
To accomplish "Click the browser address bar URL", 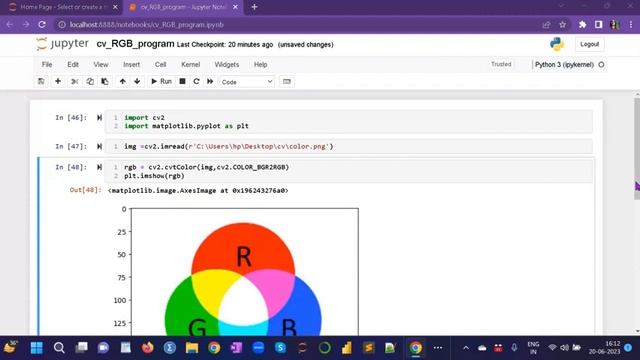I will (x=146, y=24).
